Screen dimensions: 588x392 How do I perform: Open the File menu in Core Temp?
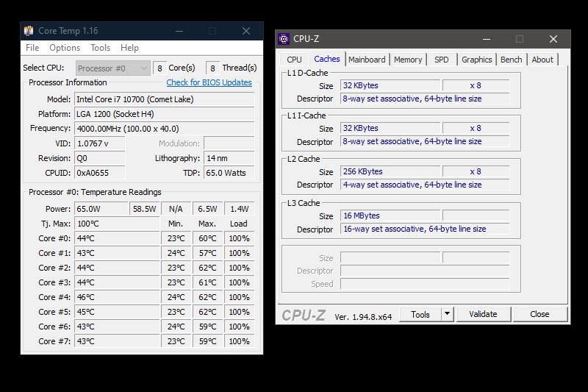(32, 48)
